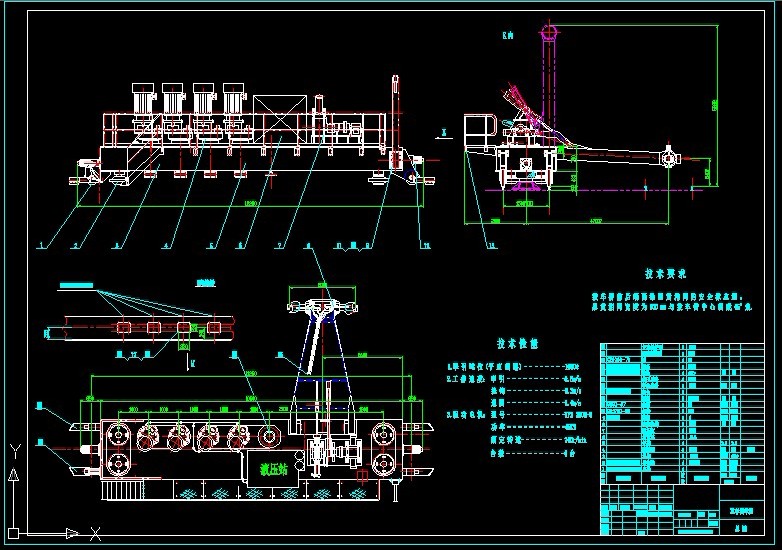This screenshot has width=782, height=550.
Task: Select the circle atop the tall column in side view
Action: 549,32
